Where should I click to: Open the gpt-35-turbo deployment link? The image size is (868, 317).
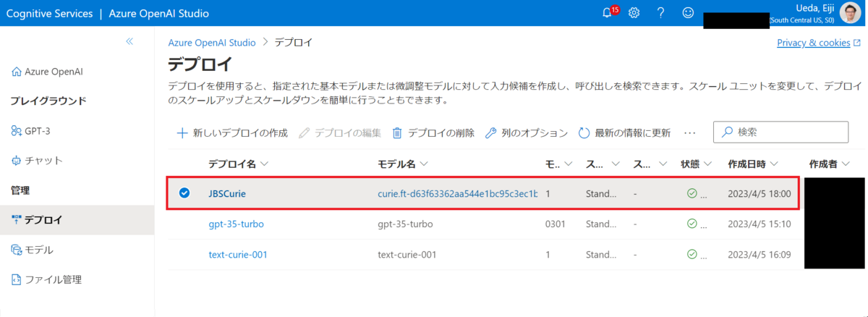click(236, 224)
